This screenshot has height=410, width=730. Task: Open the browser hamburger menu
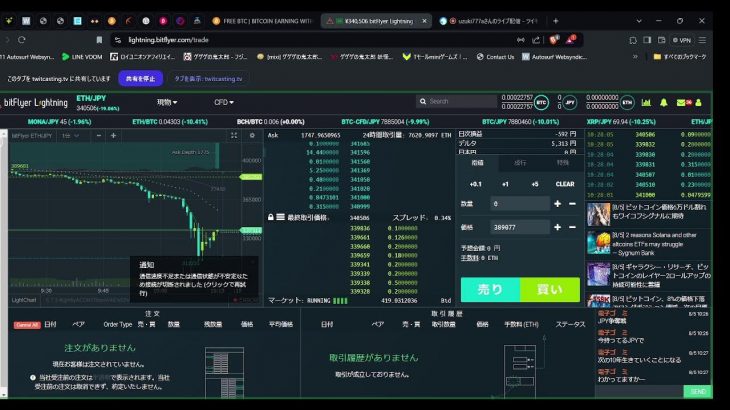[x=702, y=40]
